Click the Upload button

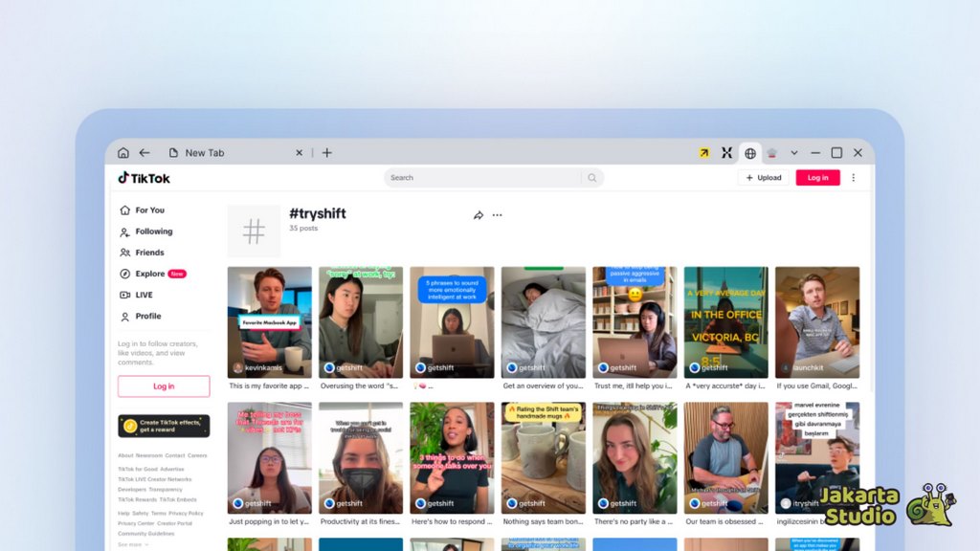[763, 177]
